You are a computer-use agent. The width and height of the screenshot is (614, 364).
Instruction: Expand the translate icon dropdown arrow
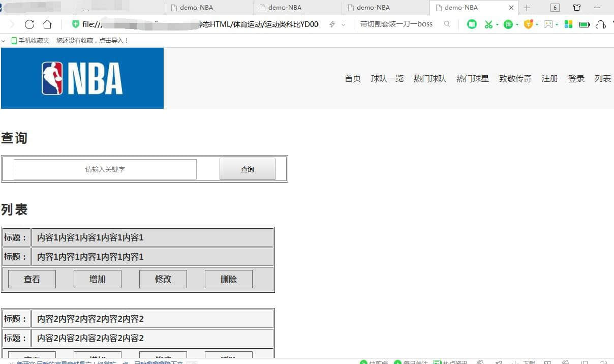click(517, 24)
